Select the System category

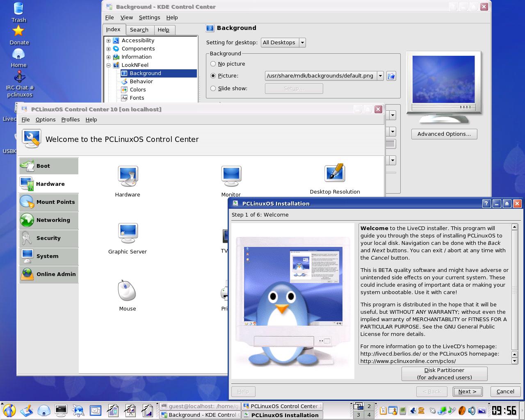click(x=48, y=256)
